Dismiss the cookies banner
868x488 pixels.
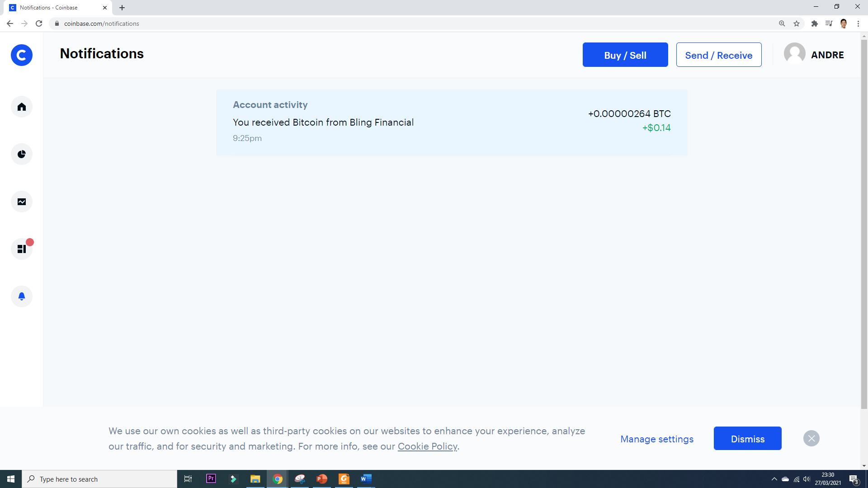pyautogui.click(x=747, y=438)
